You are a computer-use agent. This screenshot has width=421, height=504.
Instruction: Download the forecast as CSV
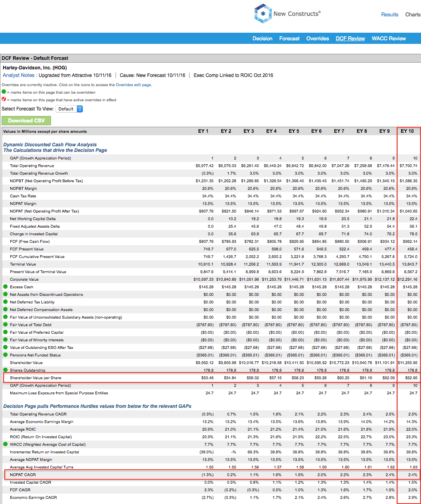point(26,120)
